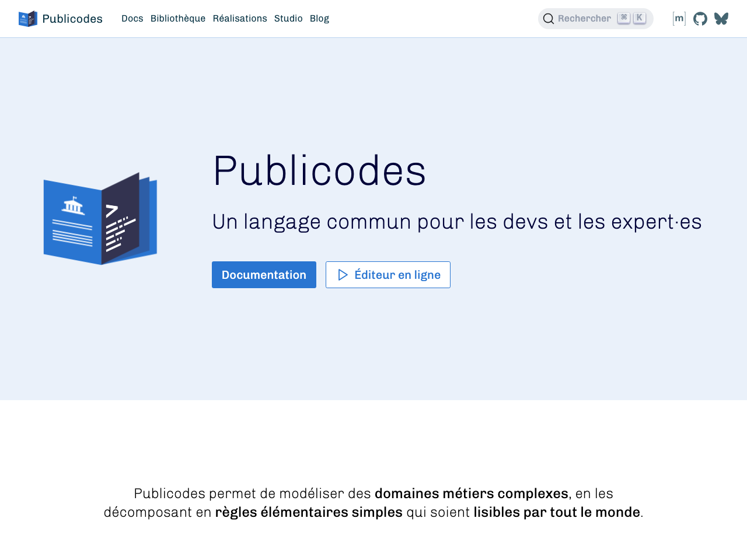The width and height of the screenshot is (747, 560).
Task: Open the Docs navigation item
Action: pyautogui.click(x=132, y=17)
